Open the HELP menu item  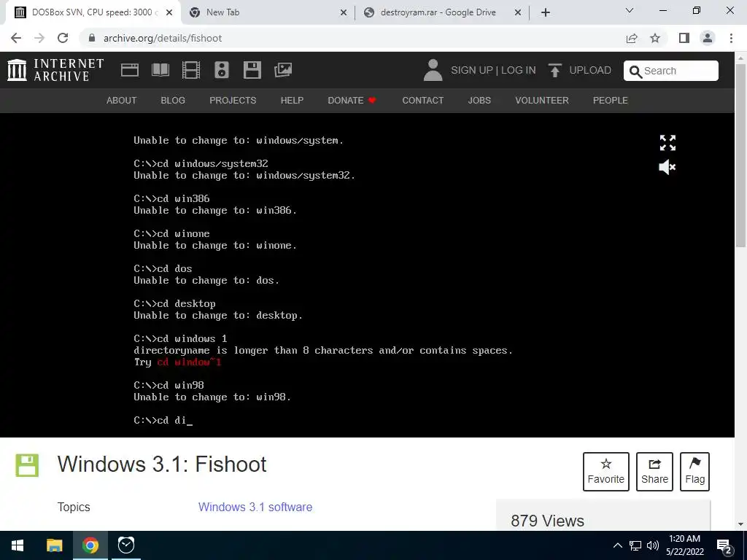292,101
